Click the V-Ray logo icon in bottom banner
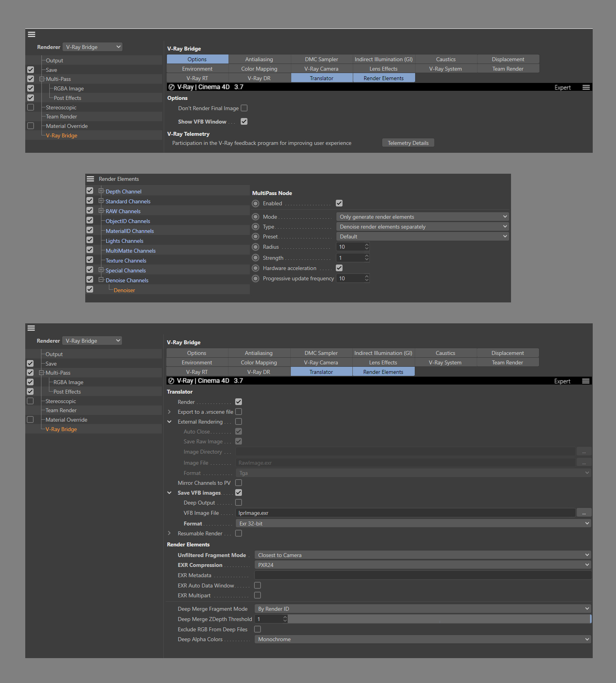This screenshot has height=683, width=616. 171,381
